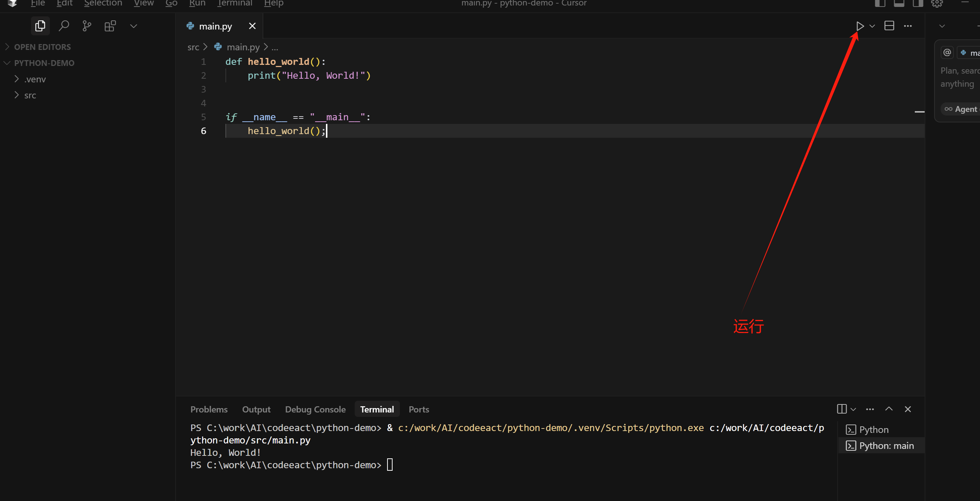Close the main.py editor tab

[252, 26]
